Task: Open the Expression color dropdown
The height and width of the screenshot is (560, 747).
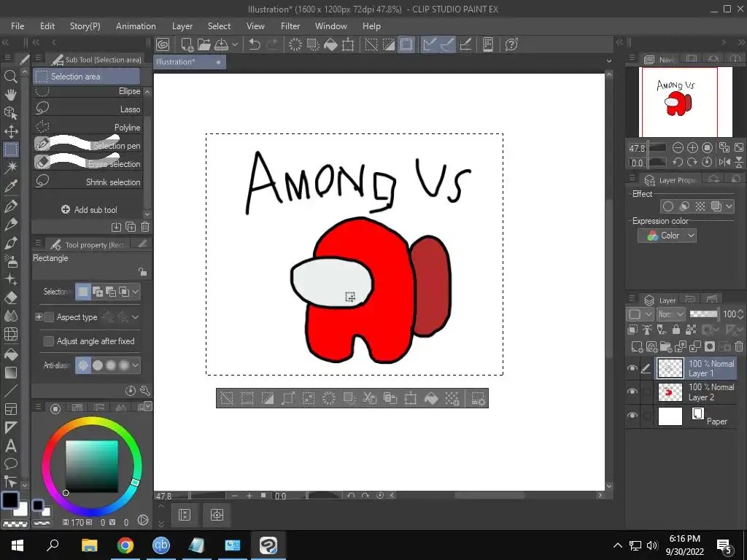Action: click(x=667, y=236)
